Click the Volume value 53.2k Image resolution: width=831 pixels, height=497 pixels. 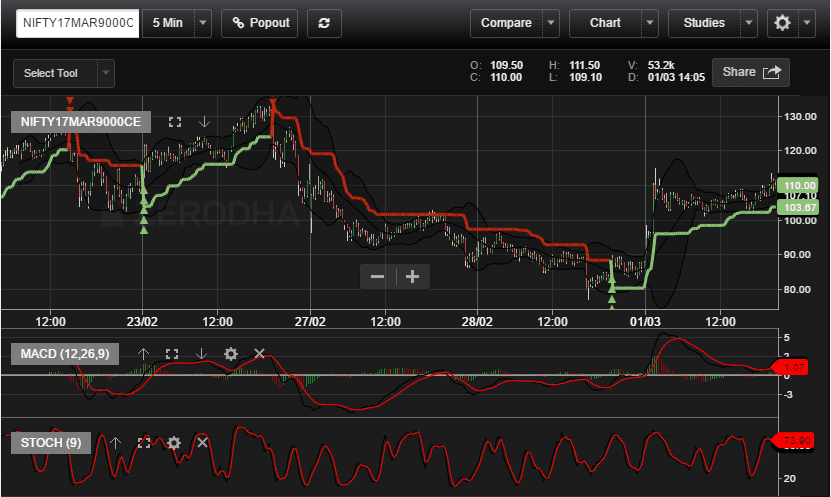coord(661,65)
